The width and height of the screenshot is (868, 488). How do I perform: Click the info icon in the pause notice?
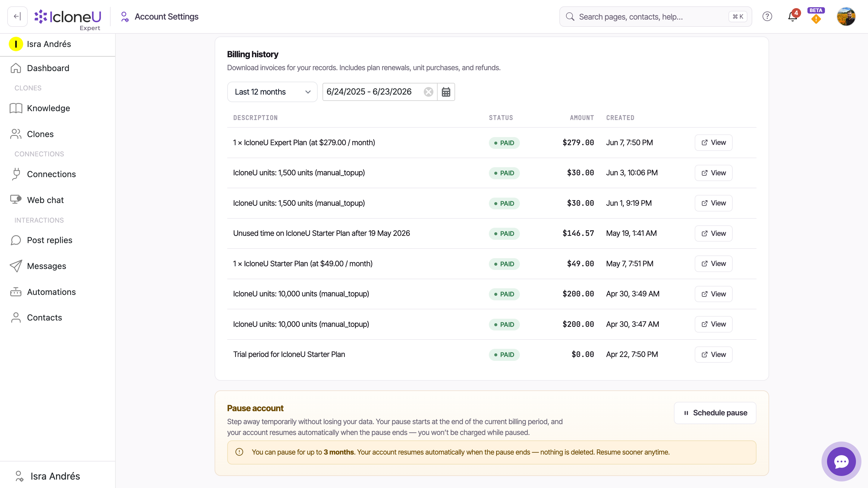click(239, 452)
